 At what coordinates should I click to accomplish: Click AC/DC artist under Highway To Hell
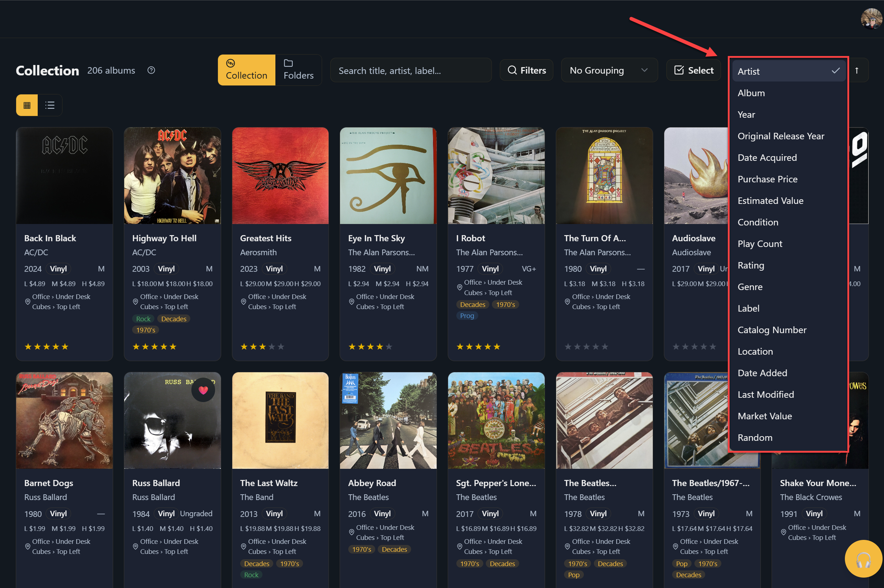tap(144, 252)
